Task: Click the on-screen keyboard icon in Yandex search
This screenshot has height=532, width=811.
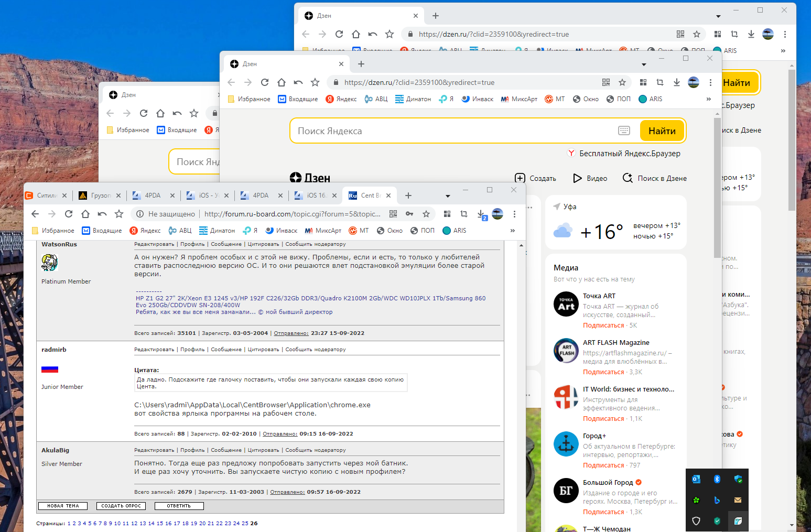Action: click(624, 131)
